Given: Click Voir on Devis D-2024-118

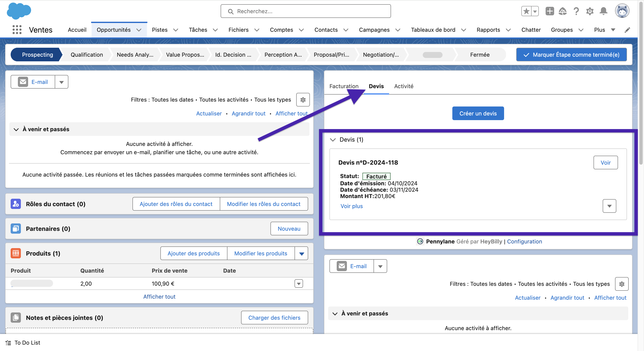Looking at the screenshot, I should click(x=605, y=163).
